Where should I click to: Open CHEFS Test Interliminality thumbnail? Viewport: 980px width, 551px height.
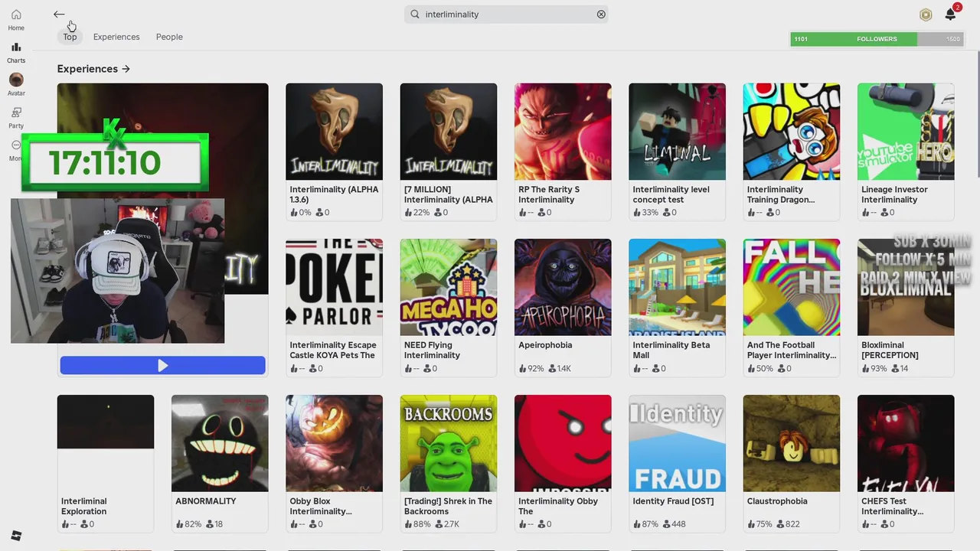click(906, 443)
